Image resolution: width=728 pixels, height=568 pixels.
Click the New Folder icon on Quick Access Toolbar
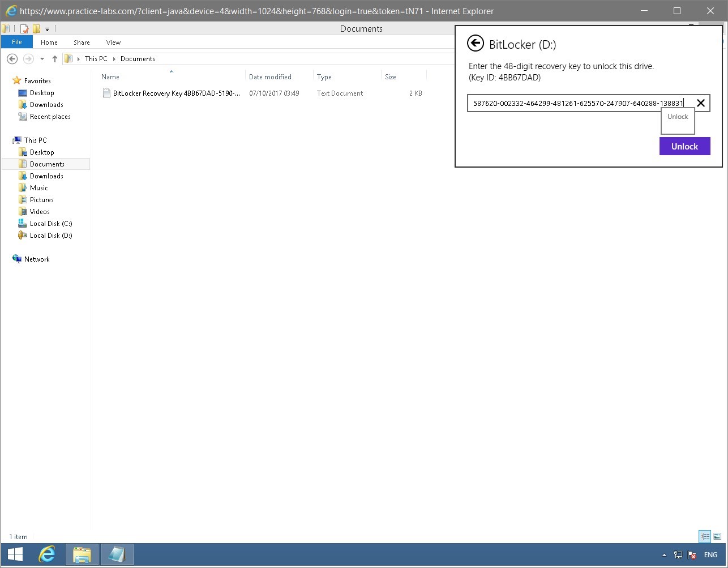click(x=36, y=28)
